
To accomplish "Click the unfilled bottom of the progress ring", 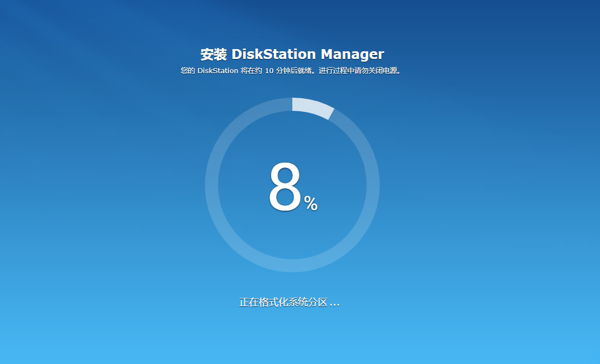I will [x=292, y=266].
